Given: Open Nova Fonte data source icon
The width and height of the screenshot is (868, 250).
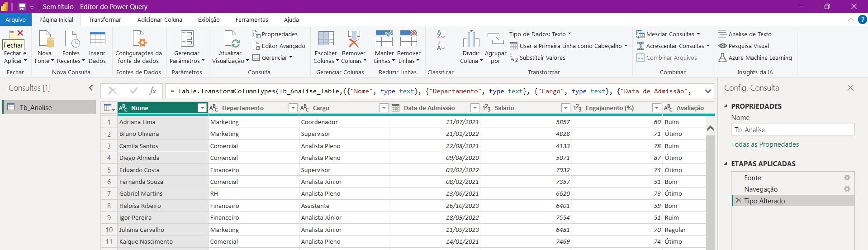Looking at the screenshot, I should point(45,39).
